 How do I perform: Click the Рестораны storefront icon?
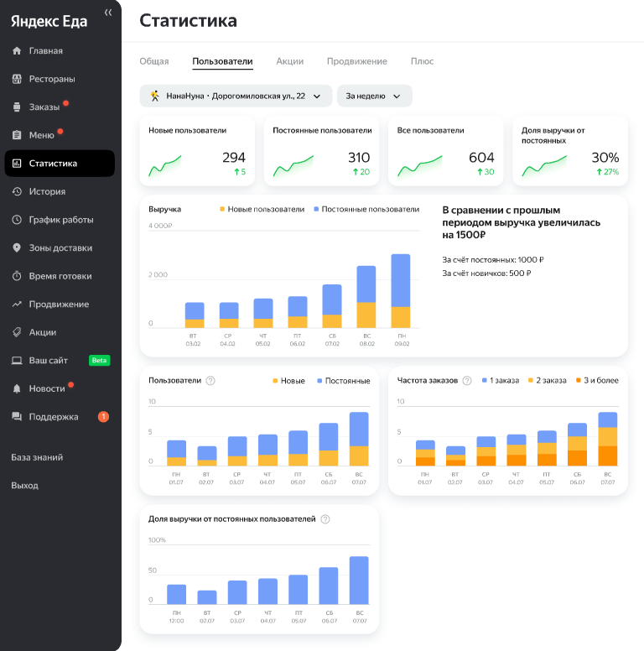tap(17, 79)
